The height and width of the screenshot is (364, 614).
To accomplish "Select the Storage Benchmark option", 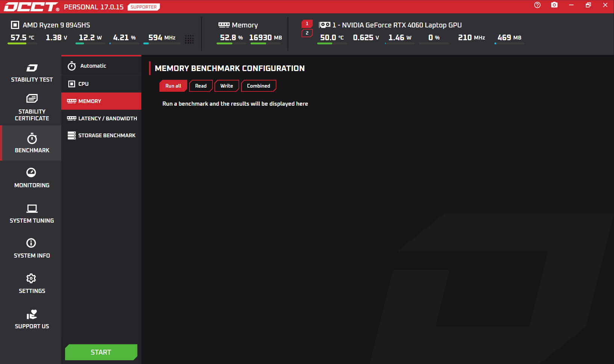I will [102, 135].
